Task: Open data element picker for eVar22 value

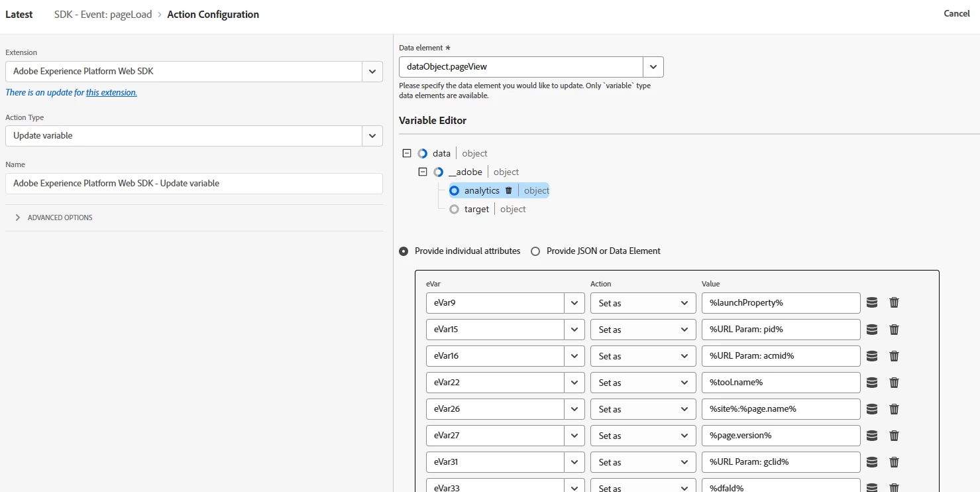Action: click(x=872, y=383)
